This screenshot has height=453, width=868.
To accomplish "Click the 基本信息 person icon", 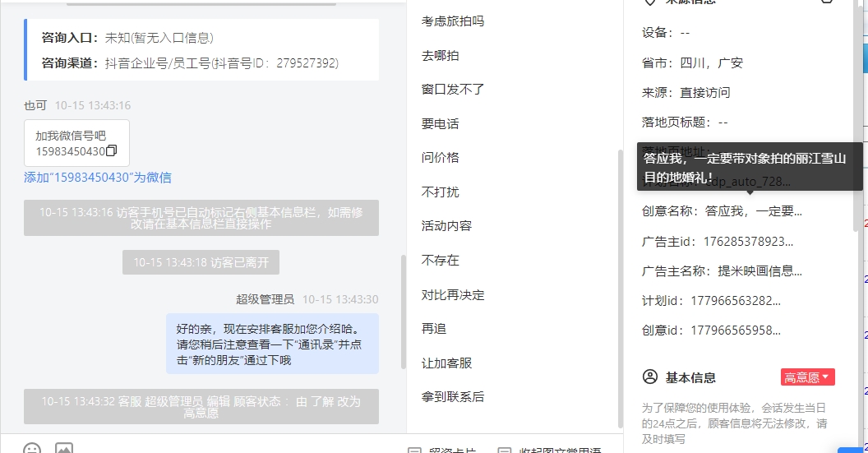I will tap(650, 377).
